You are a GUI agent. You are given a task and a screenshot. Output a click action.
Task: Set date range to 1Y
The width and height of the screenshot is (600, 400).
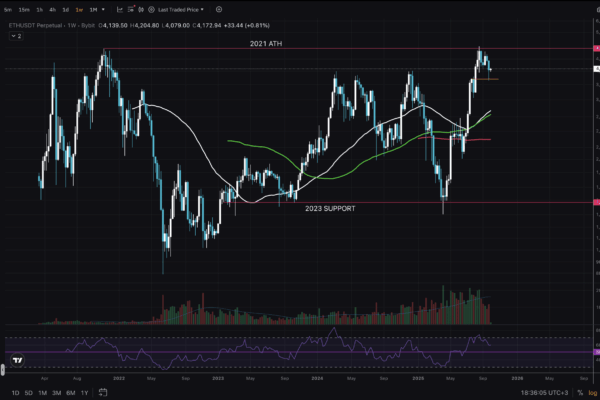(84, 393)
